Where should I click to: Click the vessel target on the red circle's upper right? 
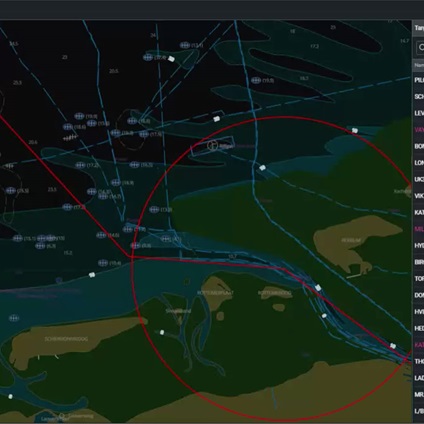point(355,131)
